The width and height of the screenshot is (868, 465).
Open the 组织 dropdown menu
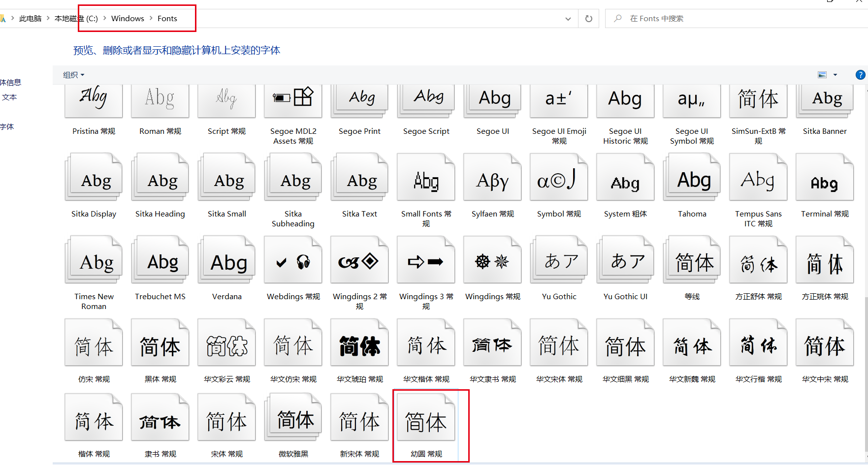(74, 75)
